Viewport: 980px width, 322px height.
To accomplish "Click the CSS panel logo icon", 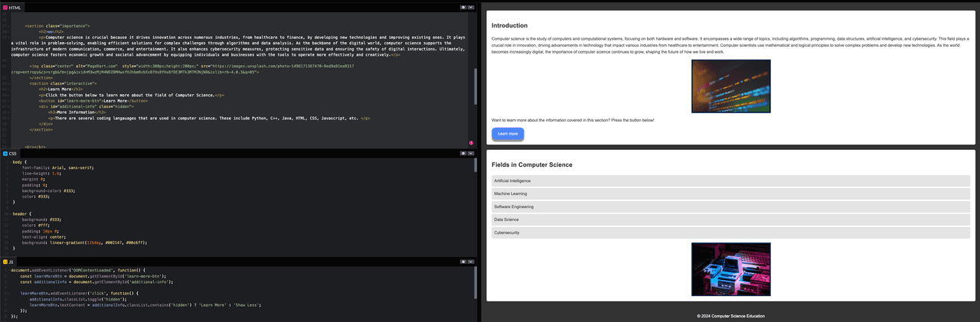I will point(5,153).
